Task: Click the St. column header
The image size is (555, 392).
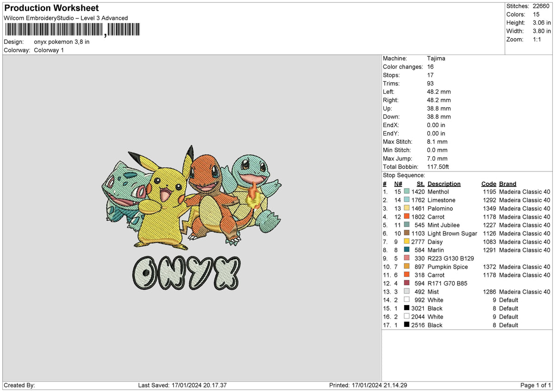Action: (420, 184)
